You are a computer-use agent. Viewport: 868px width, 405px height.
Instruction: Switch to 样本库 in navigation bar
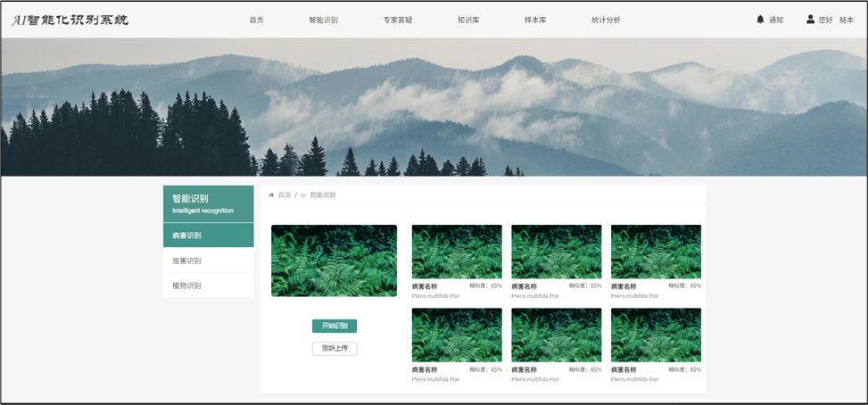[535, 20]
